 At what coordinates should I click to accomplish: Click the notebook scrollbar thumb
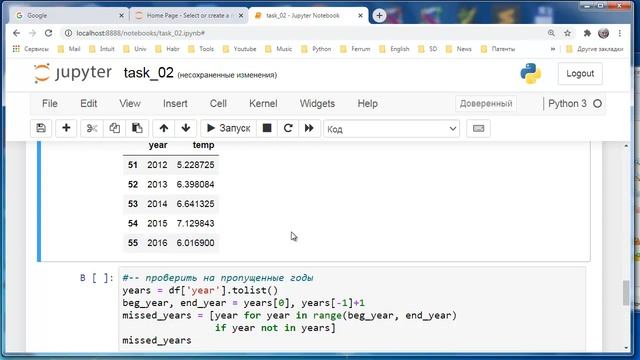[627, 293]
